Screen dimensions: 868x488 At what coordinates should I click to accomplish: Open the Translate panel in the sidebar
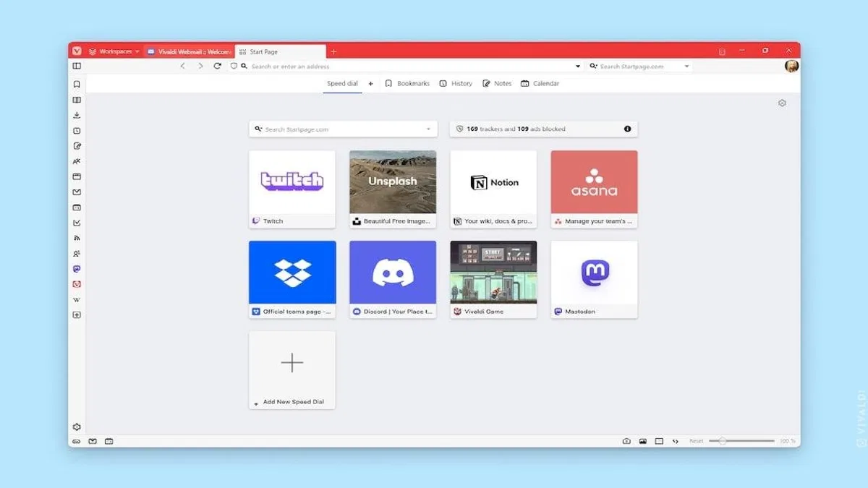77,161
